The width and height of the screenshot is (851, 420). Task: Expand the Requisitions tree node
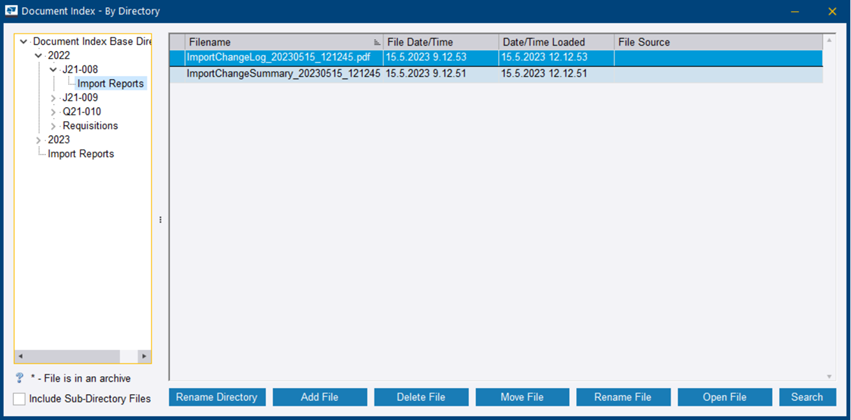[53, 126]
